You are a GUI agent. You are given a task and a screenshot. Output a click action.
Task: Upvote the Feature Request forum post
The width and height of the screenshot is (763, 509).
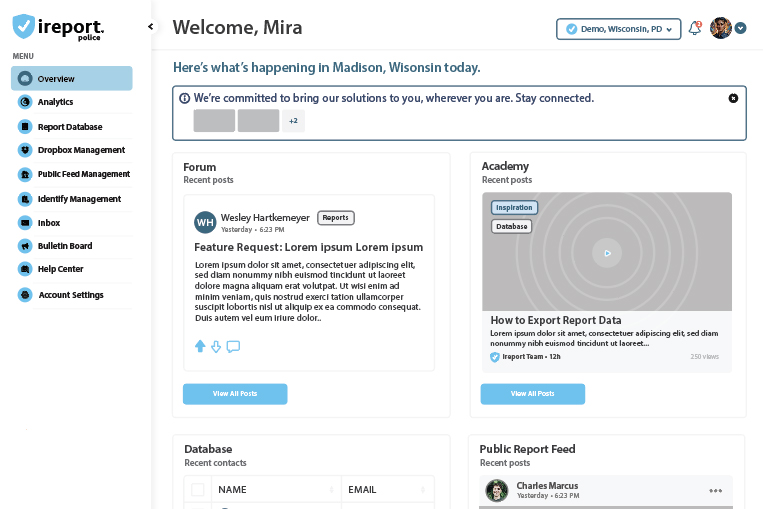click(200, 346)
